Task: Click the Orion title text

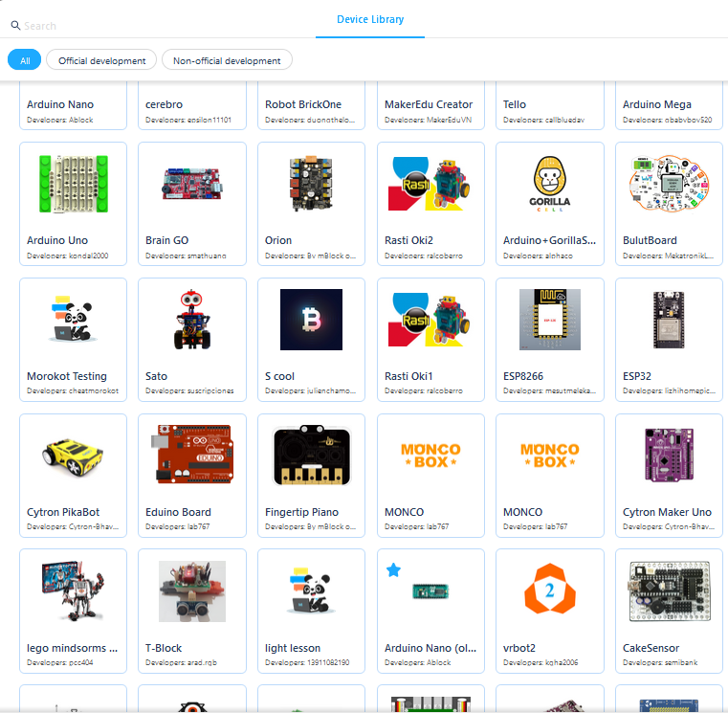Action: [278, 240]
